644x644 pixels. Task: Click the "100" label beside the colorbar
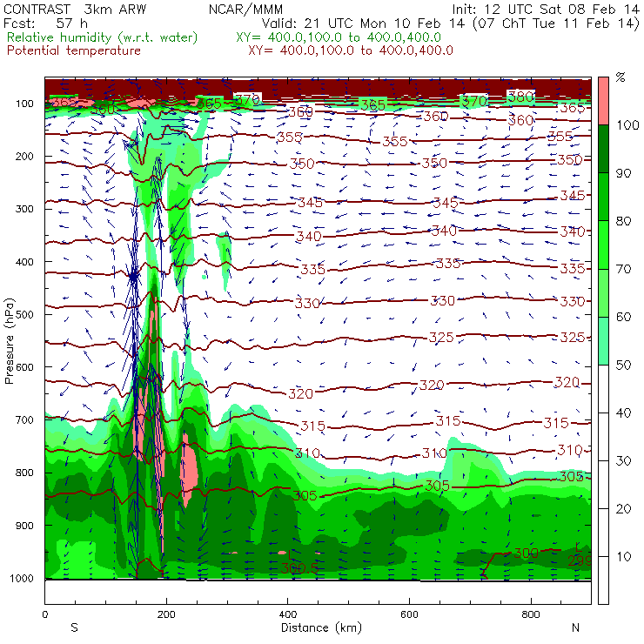coord(627,124)
